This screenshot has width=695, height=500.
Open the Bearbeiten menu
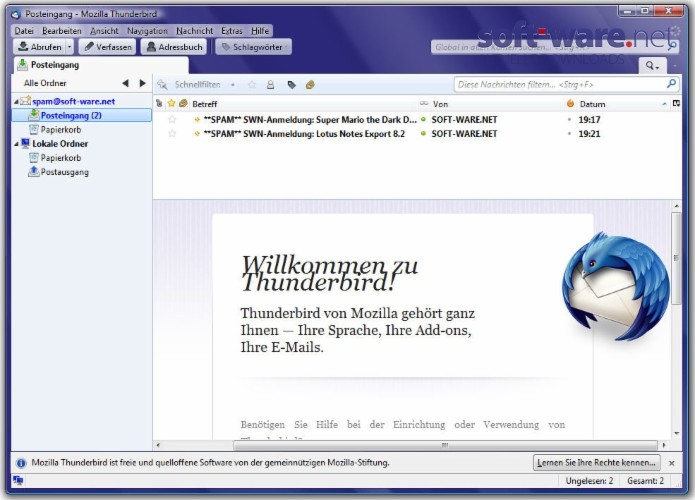[62, 31]
